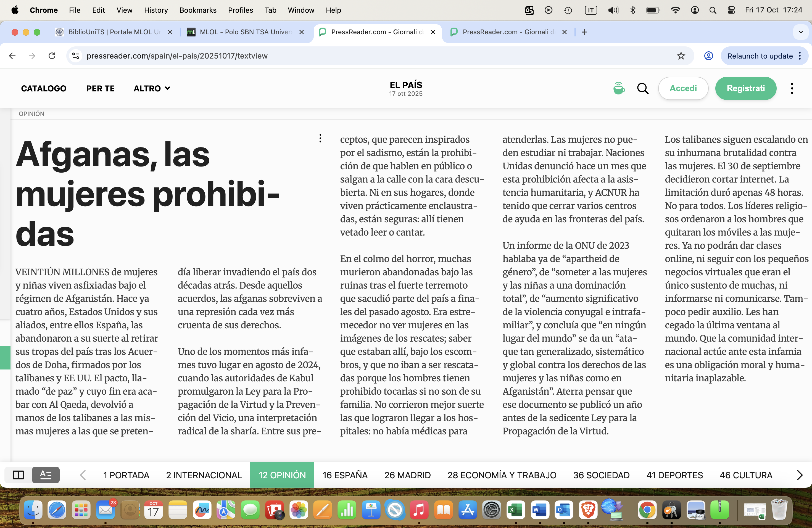Click the green Registrati button
This screenshot has height=528, width=812.
(x=745, y=88)
